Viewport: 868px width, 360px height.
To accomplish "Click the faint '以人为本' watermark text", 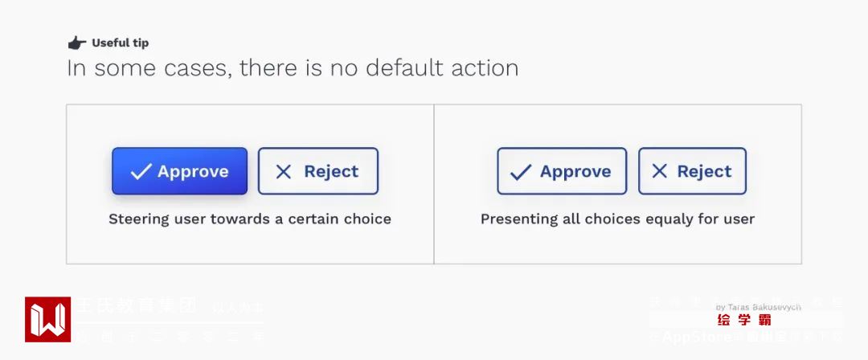I will click(x=238, y=307).
